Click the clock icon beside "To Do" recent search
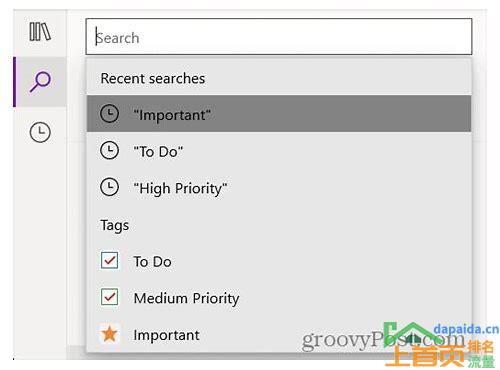The image size is (500, 370). coord(109,150)
